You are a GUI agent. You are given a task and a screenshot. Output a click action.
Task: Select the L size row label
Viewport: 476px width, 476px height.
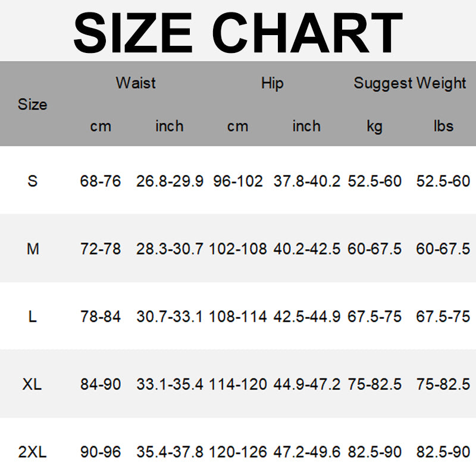pos(32,317)
